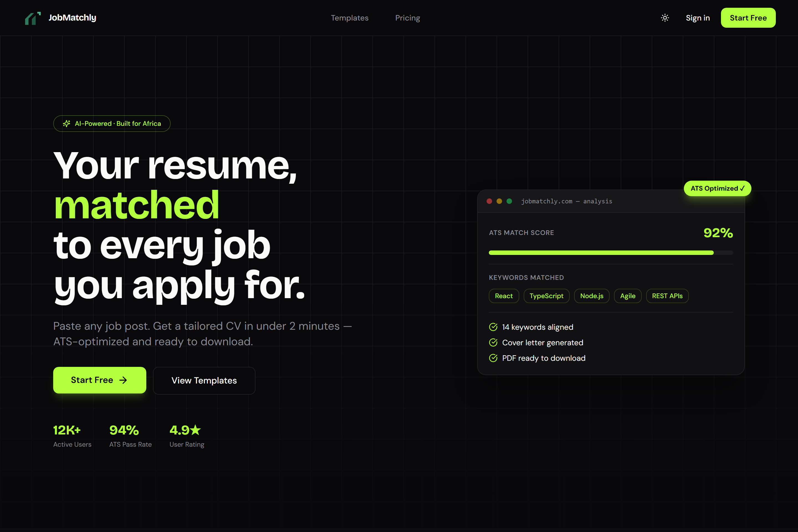This screenshot has width=798, height=532.
Task: Click the User Rating label
Action: (186, 444)
